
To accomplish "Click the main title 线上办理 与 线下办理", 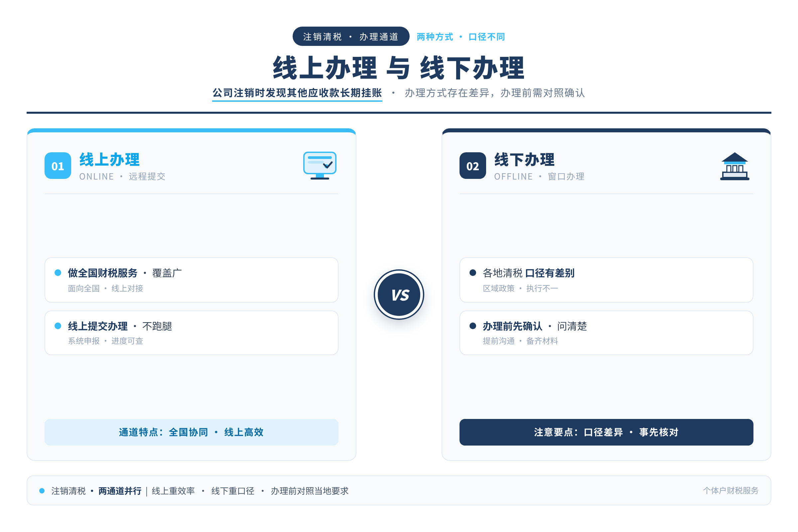I will point(399,68).
